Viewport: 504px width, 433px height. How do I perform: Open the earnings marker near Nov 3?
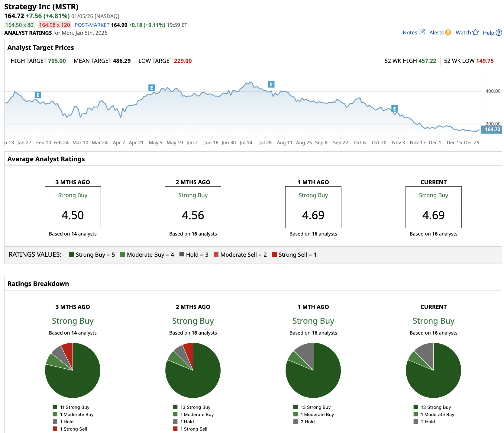click(394, 108)
